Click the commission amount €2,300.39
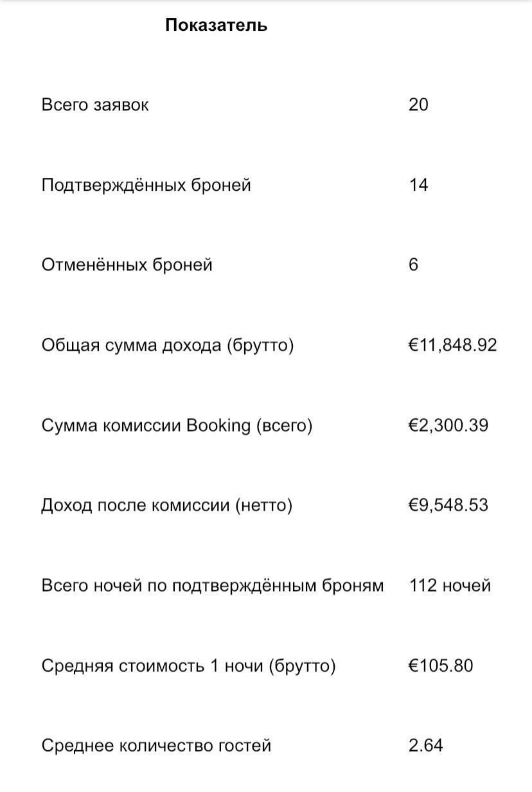The width and height of the screenshot is (532, 792). point(448,425)
